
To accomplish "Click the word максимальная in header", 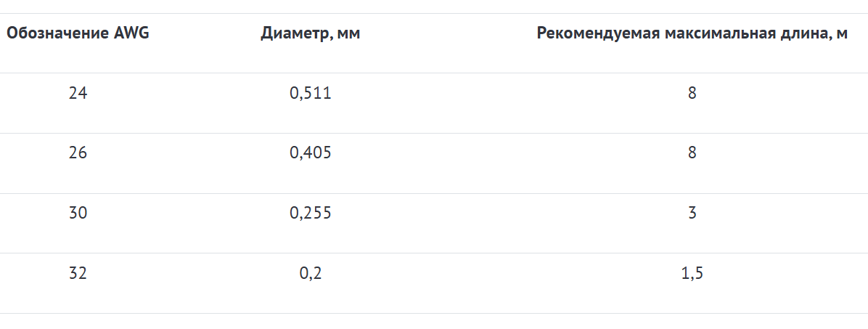I will pos(720,33).
